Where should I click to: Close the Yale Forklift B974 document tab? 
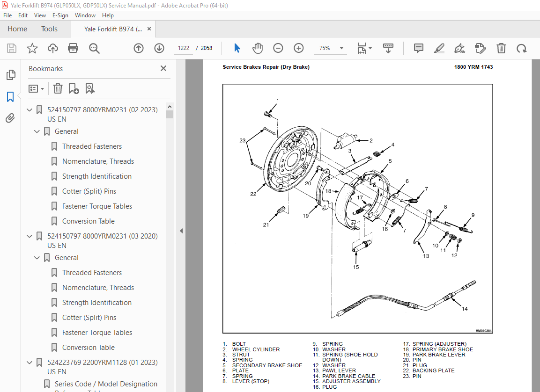(149, 29)
